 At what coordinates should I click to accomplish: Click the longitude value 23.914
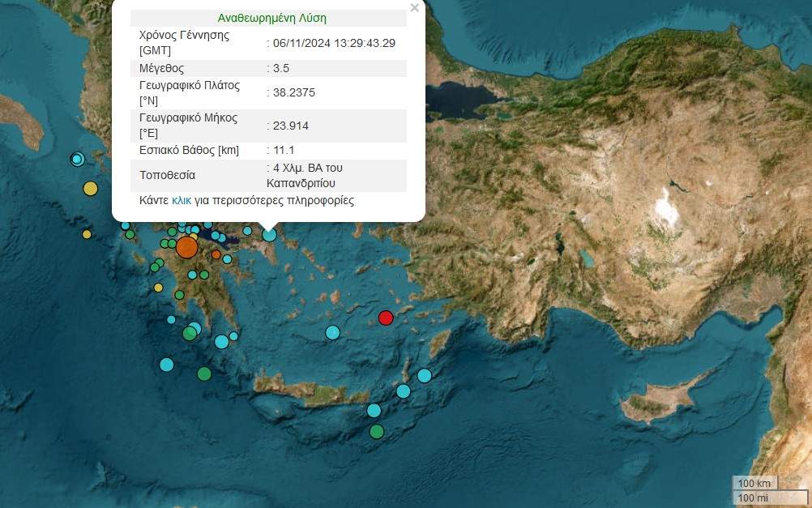click(290, 126)
